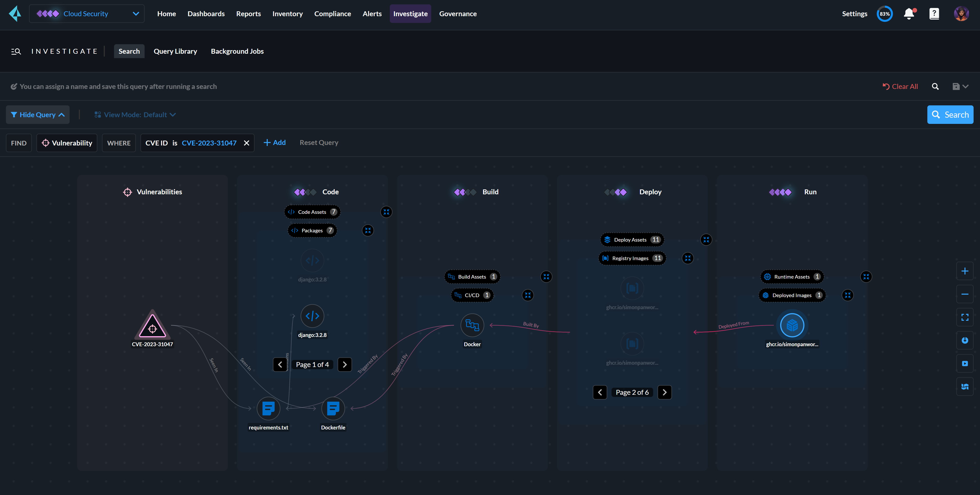Switch to the Background Jobs tab
980x495 pixels.
(237, 51)
